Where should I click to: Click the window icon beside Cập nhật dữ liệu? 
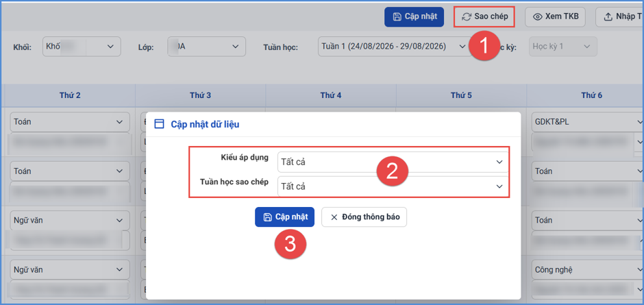tap(159, 124)
